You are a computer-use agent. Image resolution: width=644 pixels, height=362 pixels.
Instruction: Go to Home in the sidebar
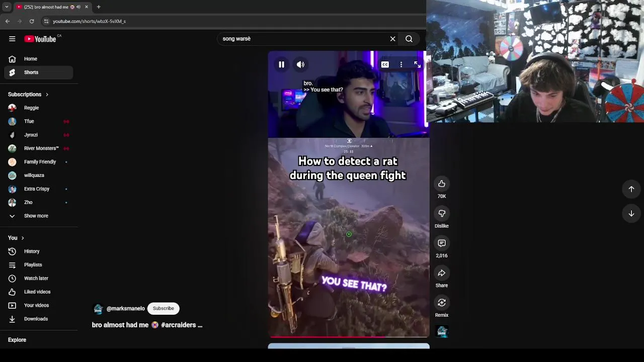pyautogui.click(x=39, y=59)
